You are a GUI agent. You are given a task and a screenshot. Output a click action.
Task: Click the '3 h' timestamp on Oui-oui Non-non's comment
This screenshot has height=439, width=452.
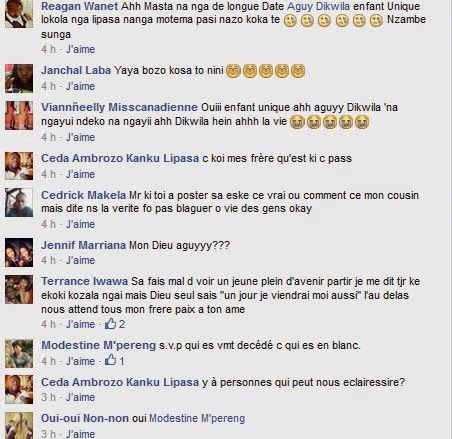(49, 434)
